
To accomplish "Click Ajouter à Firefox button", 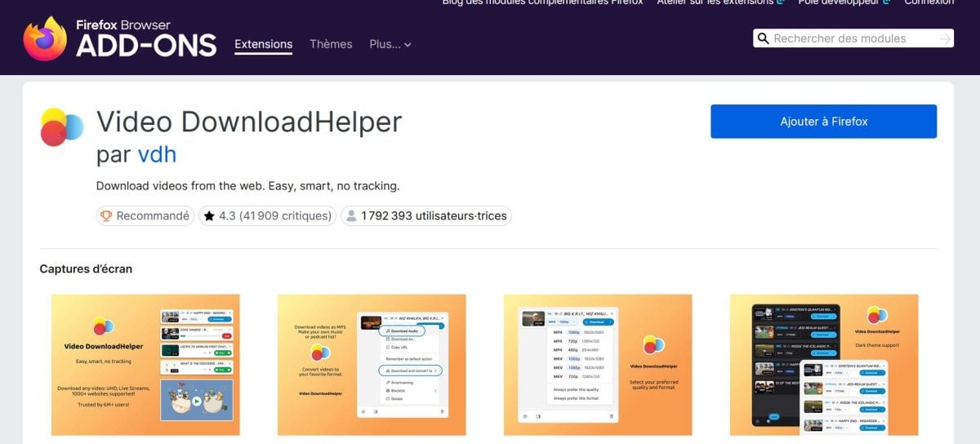I will click(823, 122).
